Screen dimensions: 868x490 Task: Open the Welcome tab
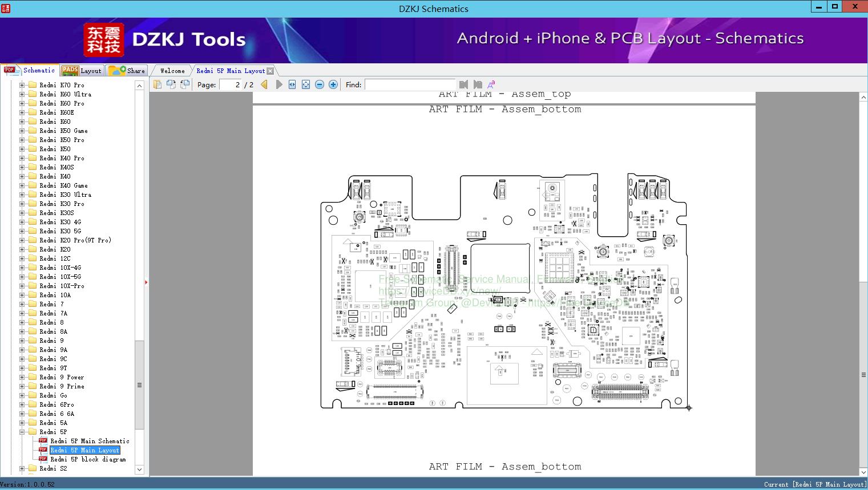click(x=172, y=71)
